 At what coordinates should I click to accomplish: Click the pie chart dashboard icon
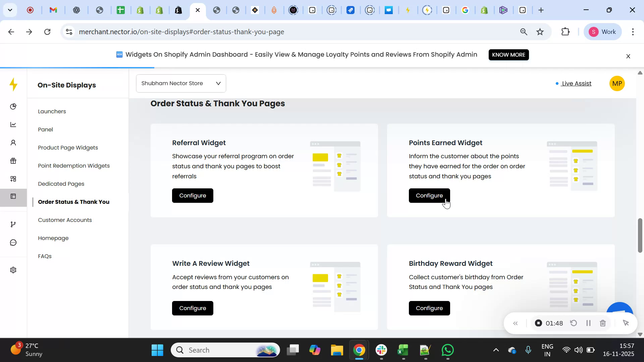pyautogui.click(x=13, y=107)
